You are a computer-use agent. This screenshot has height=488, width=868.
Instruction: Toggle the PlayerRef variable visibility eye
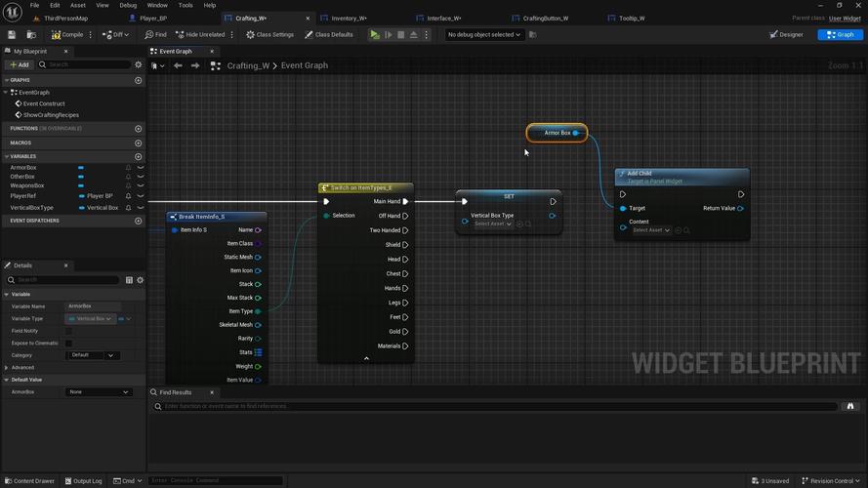pyautogui.click(x=141, y=196)
